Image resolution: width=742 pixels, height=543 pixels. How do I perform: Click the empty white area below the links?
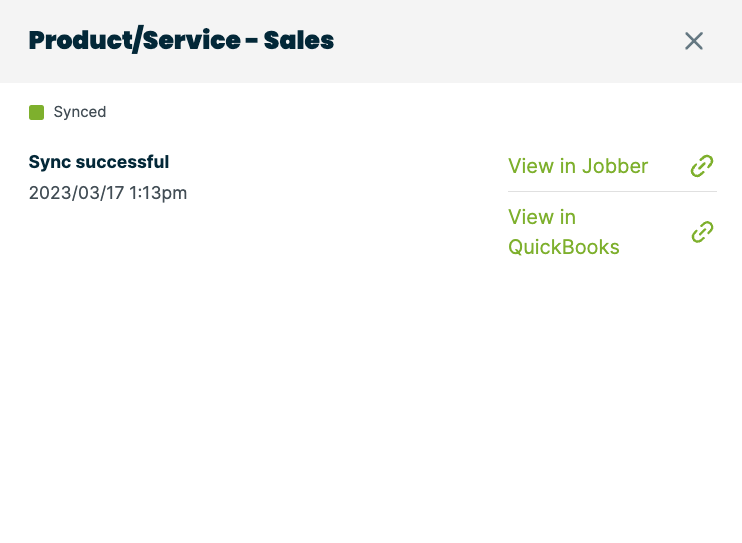click(x=370, y=400)
